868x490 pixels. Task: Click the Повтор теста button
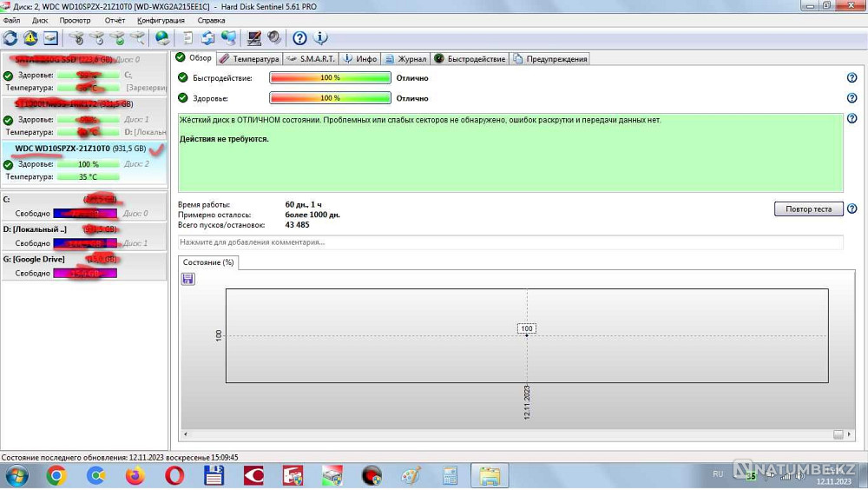[808, 209]
